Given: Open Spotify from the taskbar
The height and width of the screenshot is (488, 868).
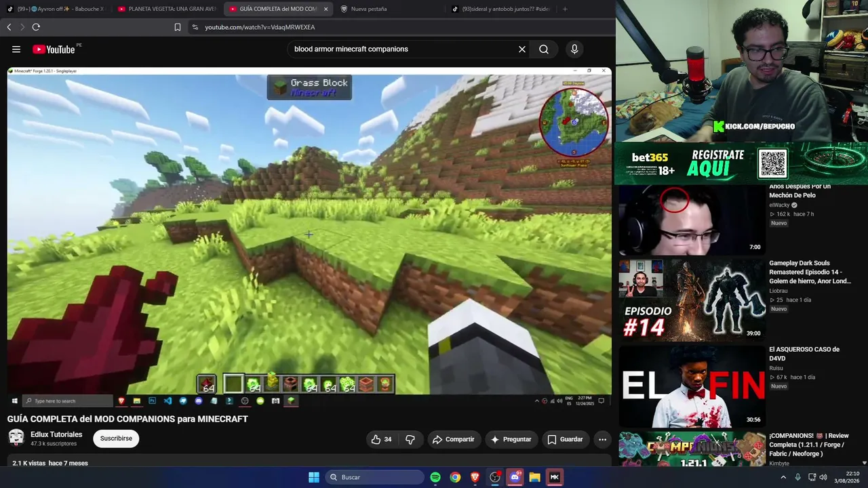Looking at the screenshot, I should coord(435,477).
